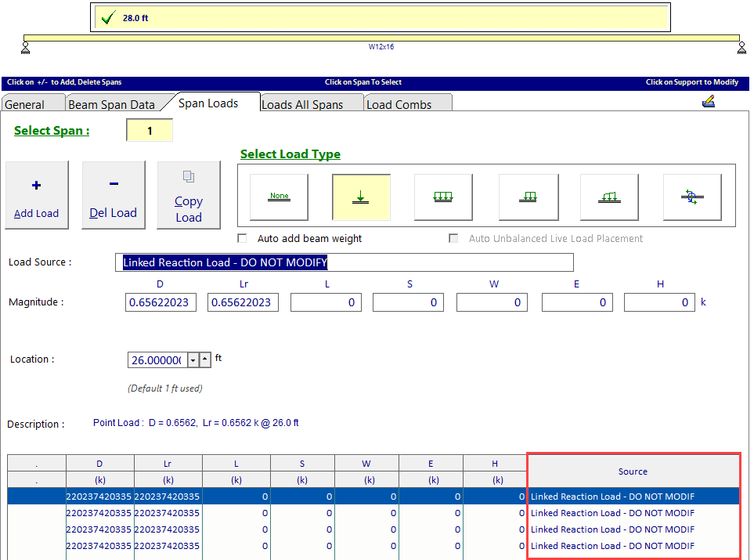The height and width of the screenshot is (560, 754).
Task: Click the Select Load Type heading
Action: [x=290, y=154]
